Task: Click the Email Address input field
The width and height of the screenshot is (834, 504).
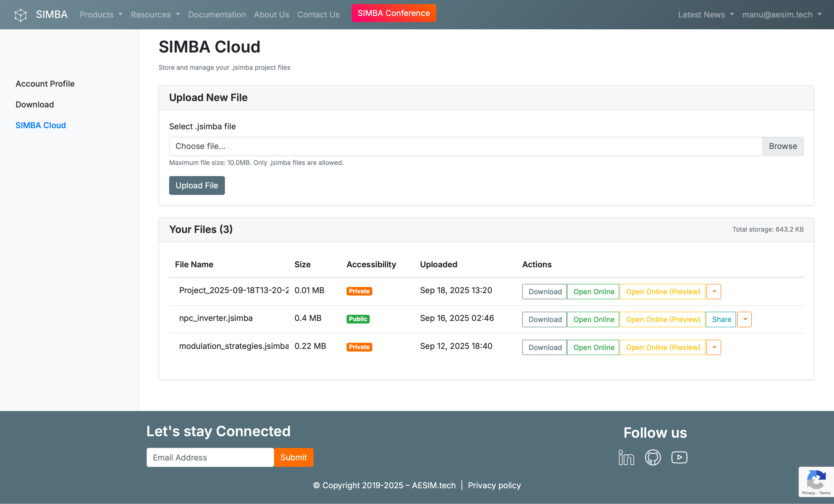Action: [210, 457]
